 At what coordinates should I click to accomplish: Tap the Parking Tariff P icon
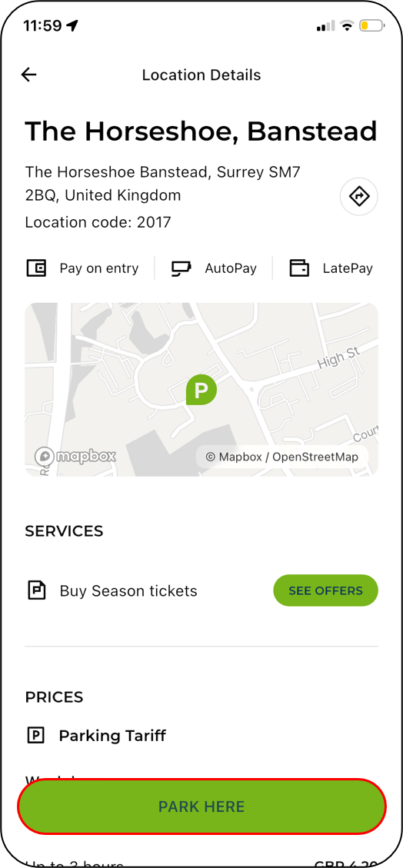click(35, 736)
